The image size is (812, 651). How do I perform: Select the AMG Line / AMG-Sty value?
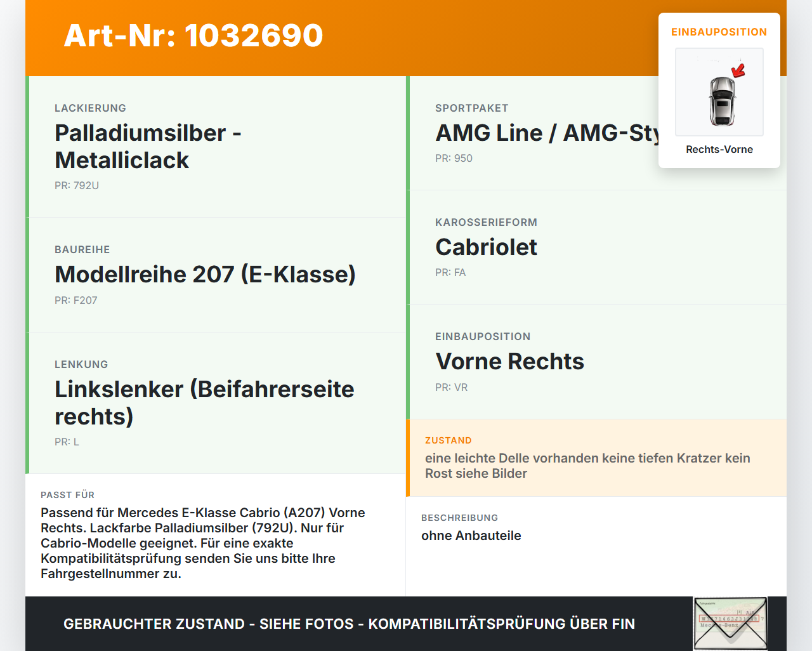tap(547, 133)
